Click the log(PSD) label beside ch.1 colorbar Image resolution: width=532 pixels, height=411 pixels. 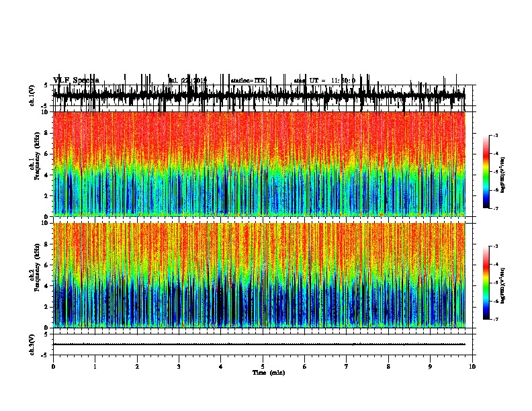click(503, 175)
